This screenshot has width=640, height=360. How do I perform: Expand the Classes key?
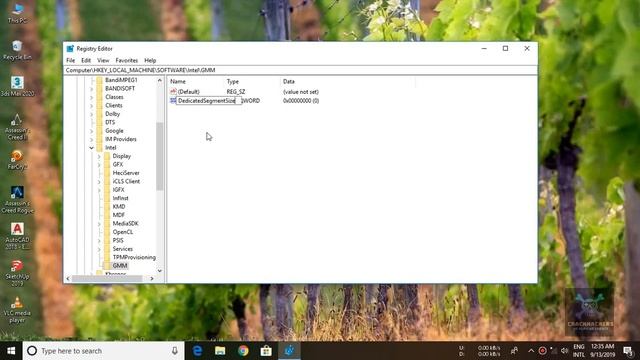[x=91, y=97]
